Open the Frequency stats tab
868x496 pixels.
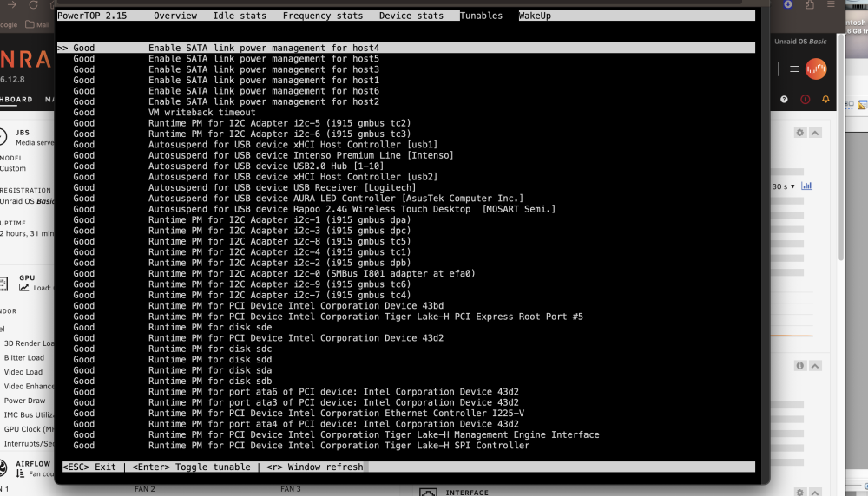[x=323, y=16]
